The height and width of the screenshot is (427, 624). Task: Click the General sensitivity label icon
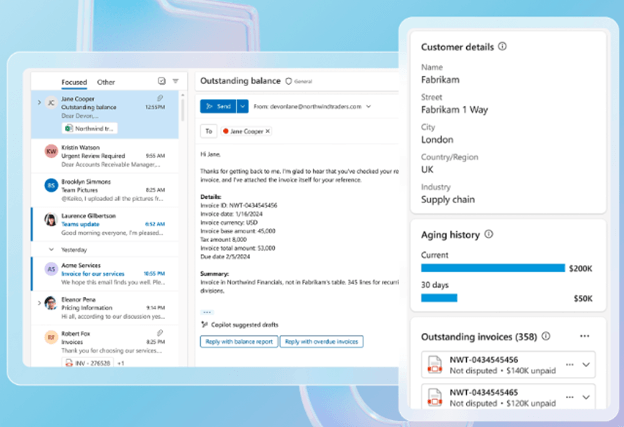[x=289, y=81]
